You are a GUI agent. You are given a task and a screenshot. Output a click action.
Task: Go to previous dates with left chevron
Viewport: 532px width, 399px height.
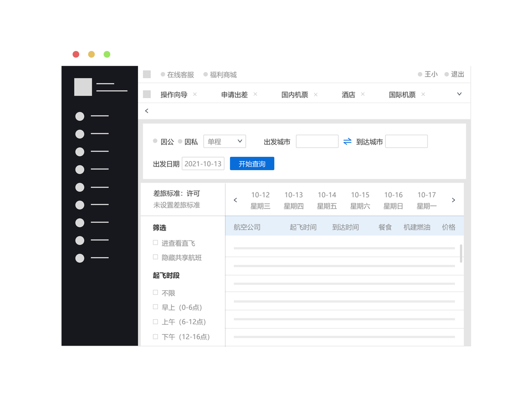click(236, 200)
